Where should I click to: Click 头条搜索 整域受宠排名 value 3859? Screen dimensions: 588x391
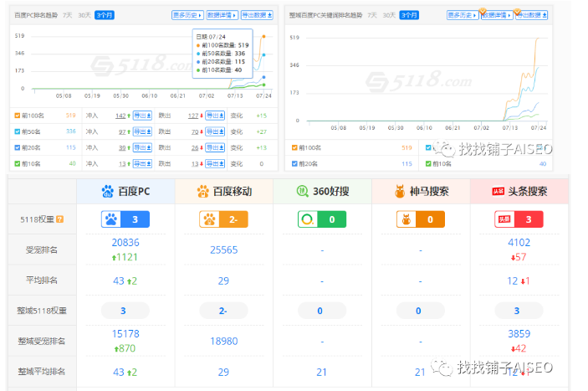(519, 333)
